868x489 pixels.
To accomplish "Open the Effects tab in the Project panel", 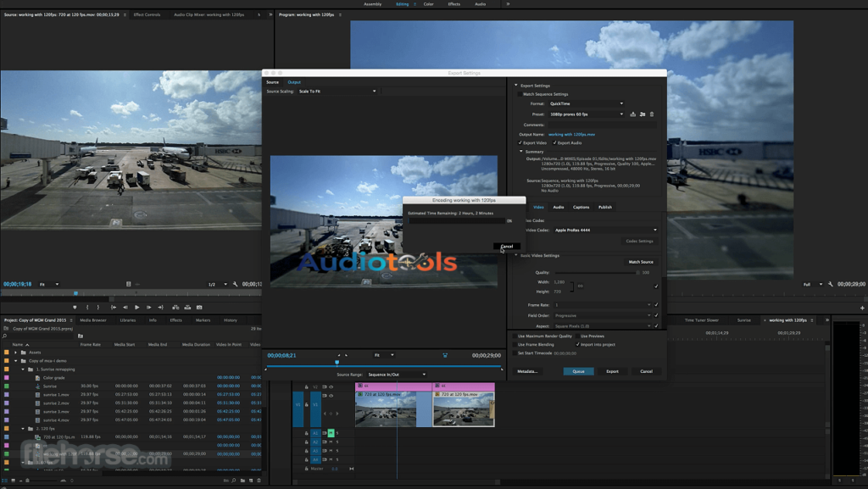I will coord(176,320).
